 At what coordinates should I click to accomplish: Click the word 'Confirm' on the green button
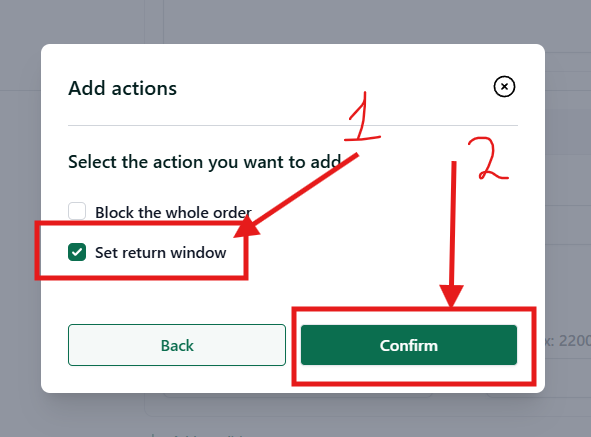tap(409, 345)
